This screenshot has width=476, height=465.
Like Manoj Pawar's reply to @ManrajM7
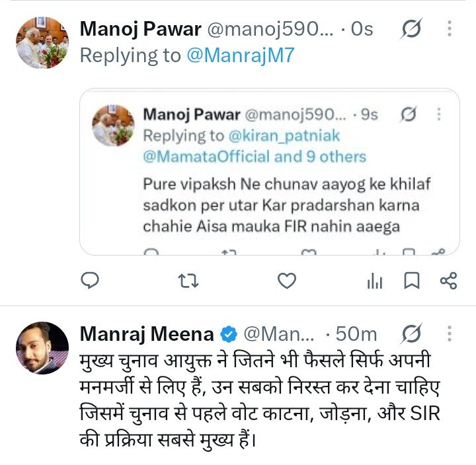pyautogui.click(x=287, y=280)
